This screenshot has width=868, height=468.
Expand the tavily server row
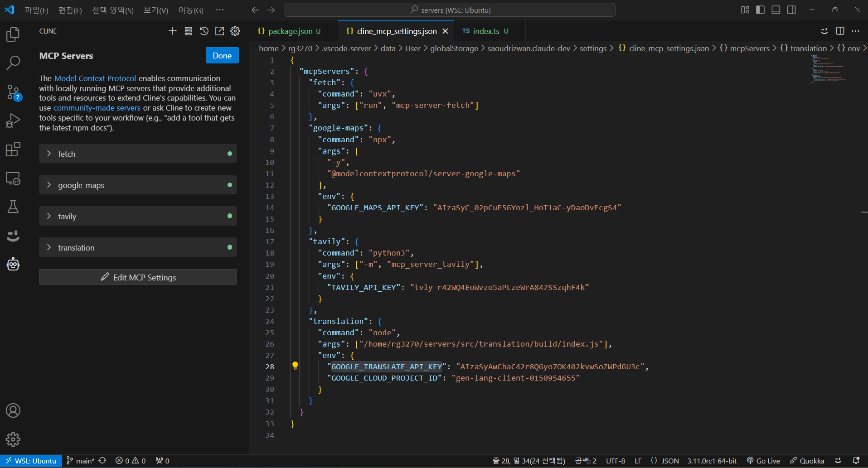coord(138,216)
